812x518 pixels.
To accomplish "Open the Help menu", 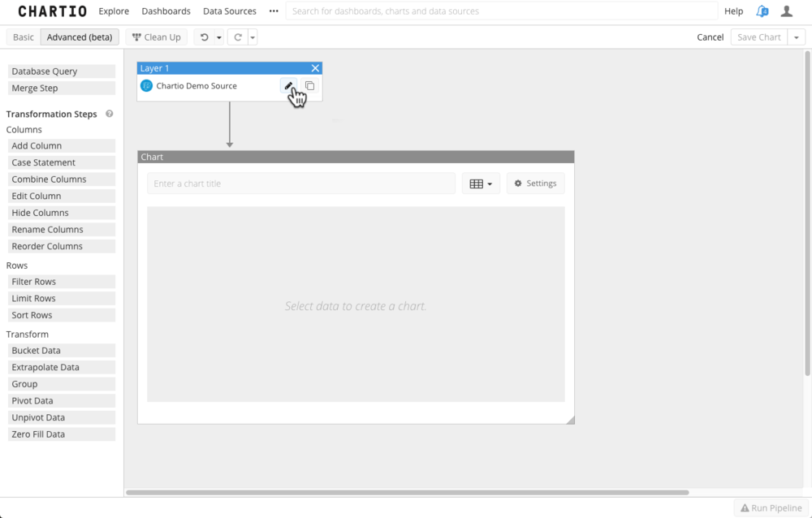I will pyautogui.click(x=733, y=11).
